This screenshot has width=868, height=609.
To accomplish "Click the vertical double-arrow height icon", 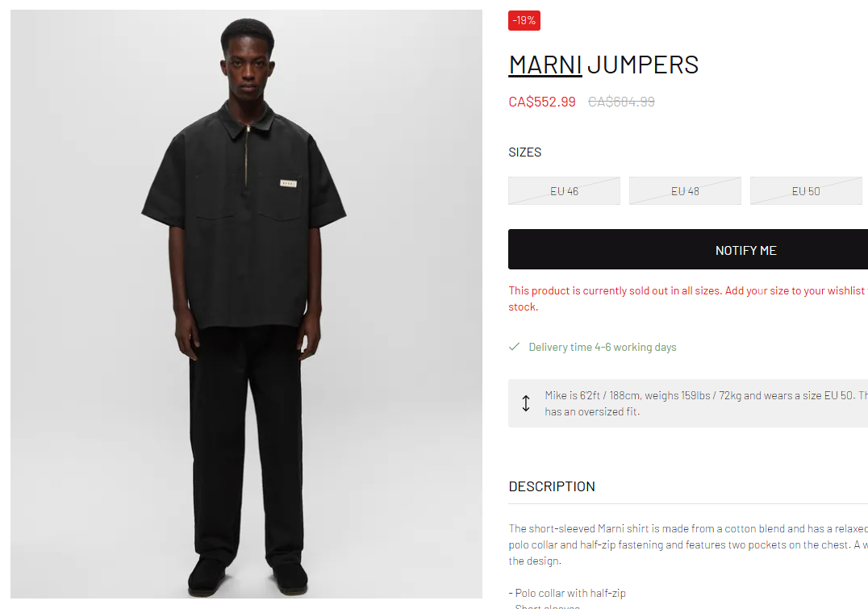I will click(x=526, y=403).
